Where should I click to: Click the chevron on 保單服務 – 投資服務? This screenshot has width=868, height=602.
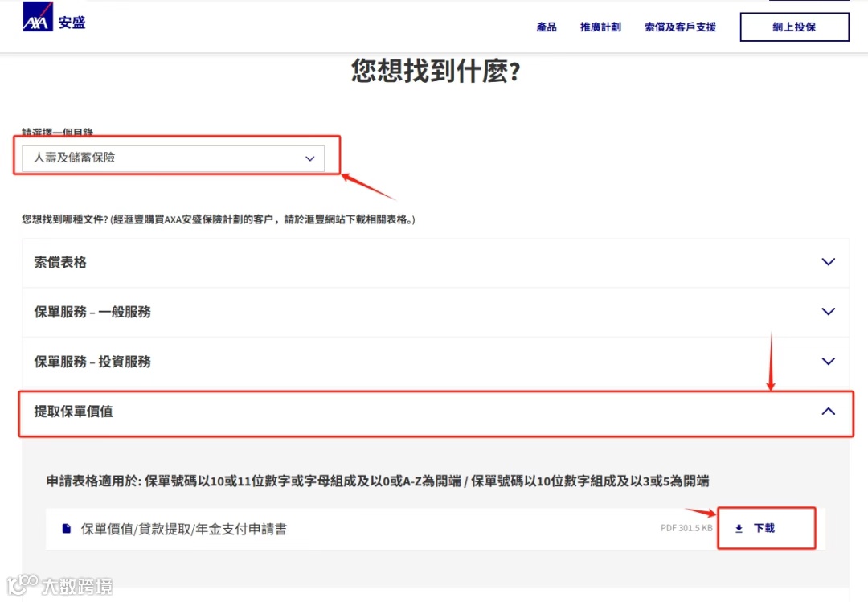pos(828,361)
